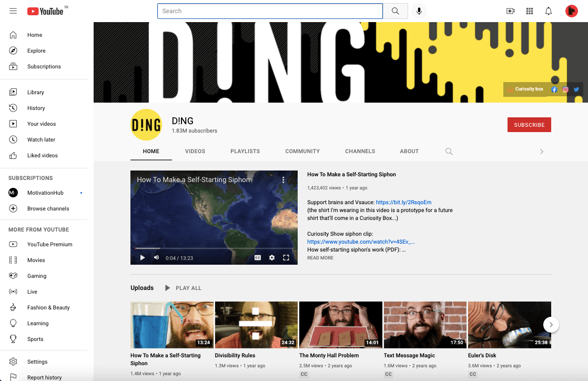Viewport: 588px width, 381px height.
Task: Select the HOME channel tab
Action: click(151, 151)
